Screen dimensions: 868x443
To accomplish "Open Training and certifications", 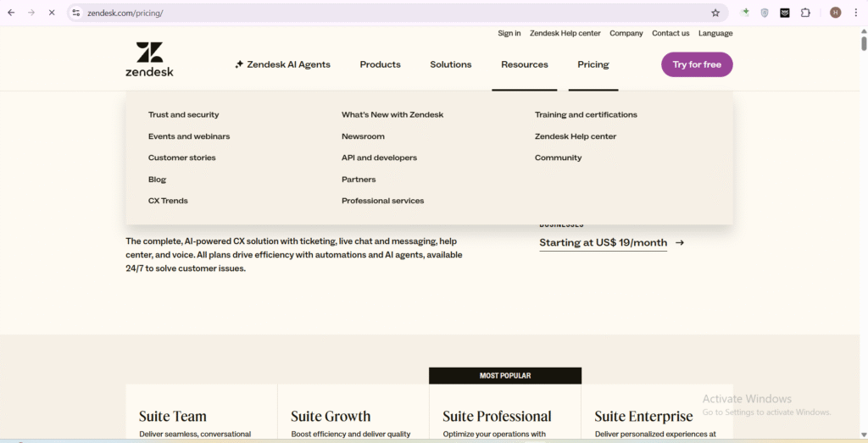I will pos(586,114).
